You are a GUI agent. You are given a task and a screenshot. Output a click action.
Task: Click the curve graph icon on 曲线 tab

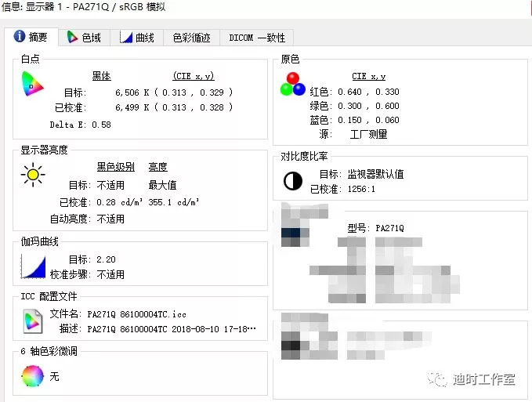click(125, 37)
